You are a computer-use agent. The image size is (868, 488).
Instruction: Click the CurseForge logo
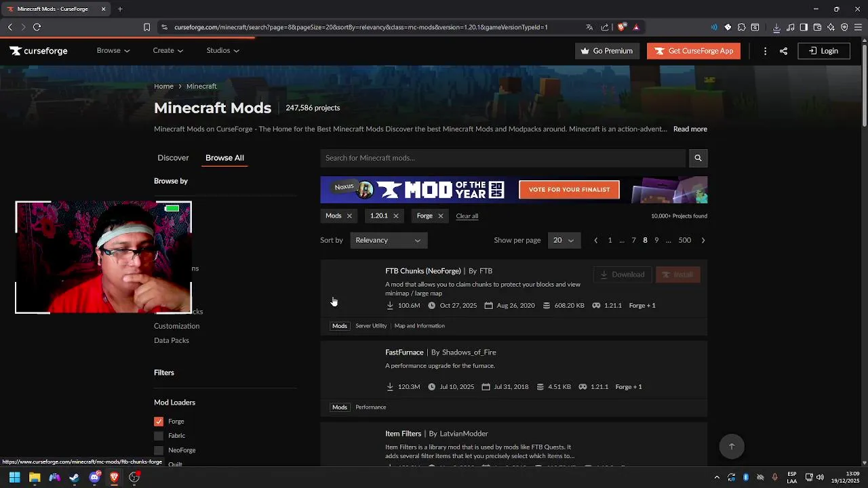[39, 51]
